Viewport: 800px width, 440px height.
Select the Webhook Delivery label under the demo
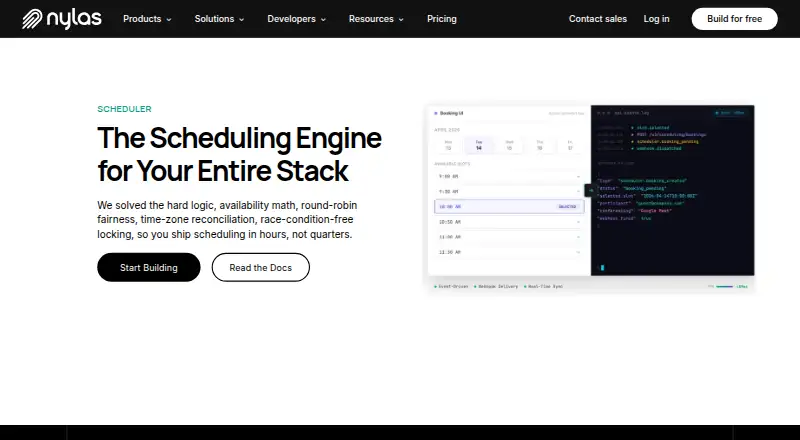click(496, 287)
